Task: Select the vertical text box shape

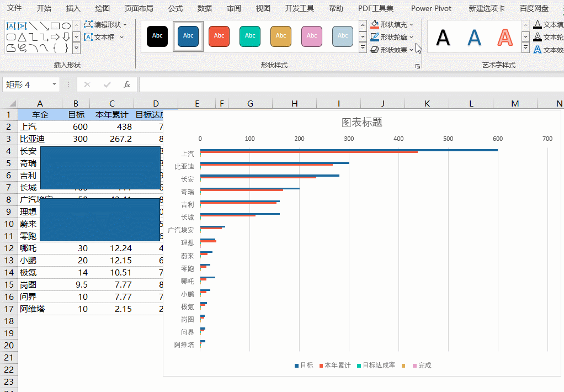Action: 22,26
